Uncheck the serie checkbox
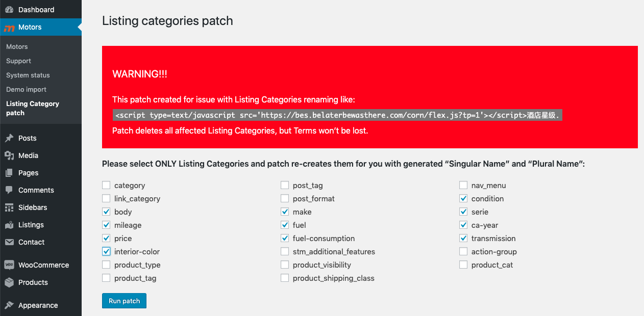The image size is (644, 316). point(463,212)
